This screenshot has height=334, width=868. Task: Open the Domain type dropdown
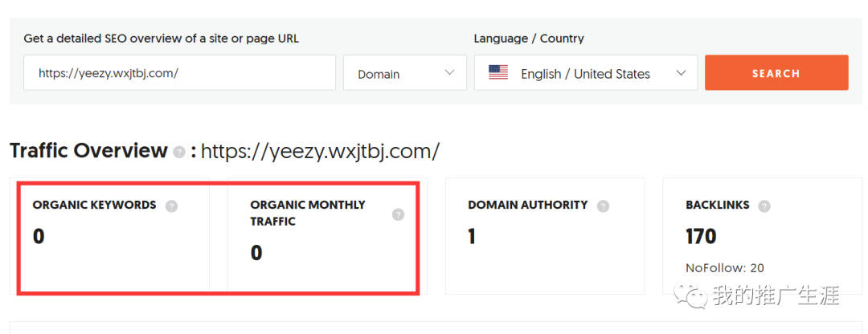click(x=405, y=73)
